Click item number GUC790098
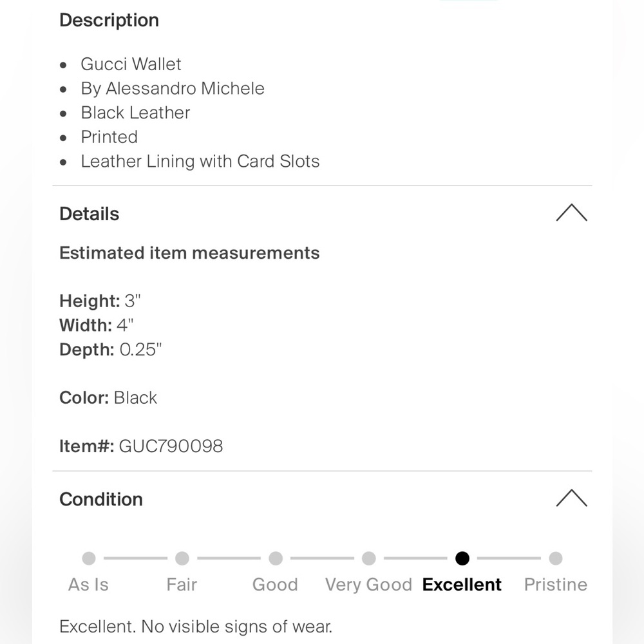 click(171, 446)
